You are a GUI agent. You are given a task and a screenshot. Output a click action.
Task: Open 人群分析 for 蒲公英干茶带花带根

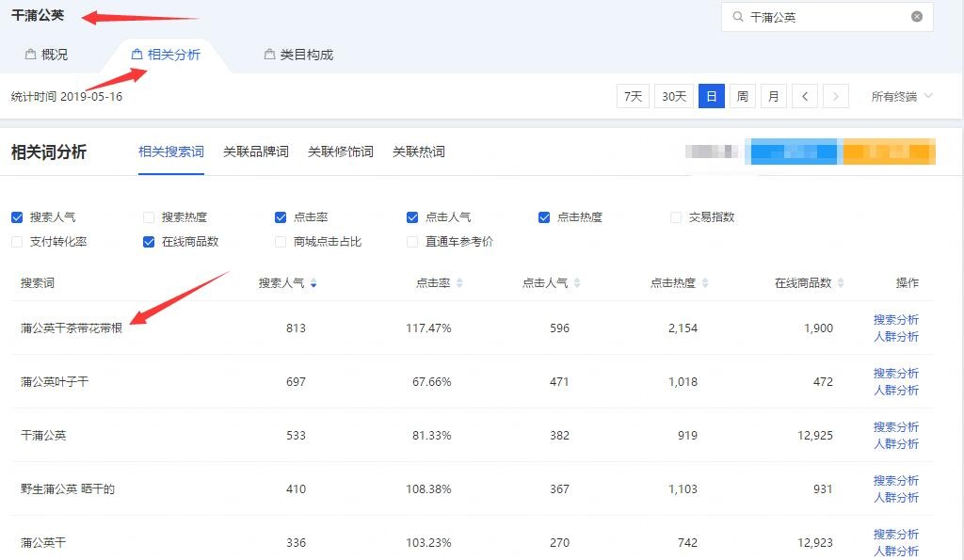point(896,336)
